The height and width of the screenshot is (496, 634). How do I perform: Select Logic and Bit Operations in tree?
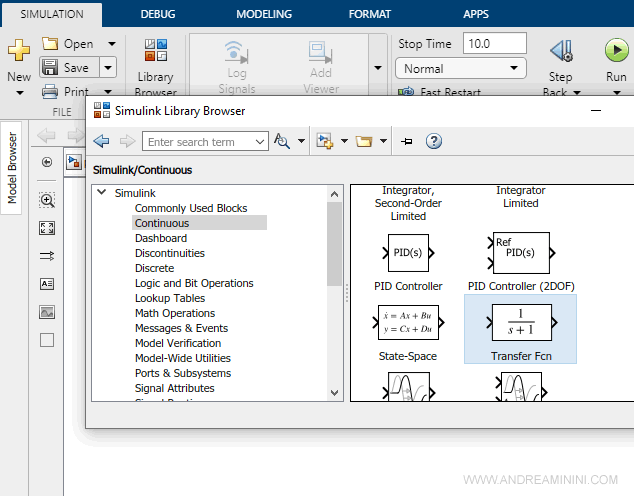[194, 283]
